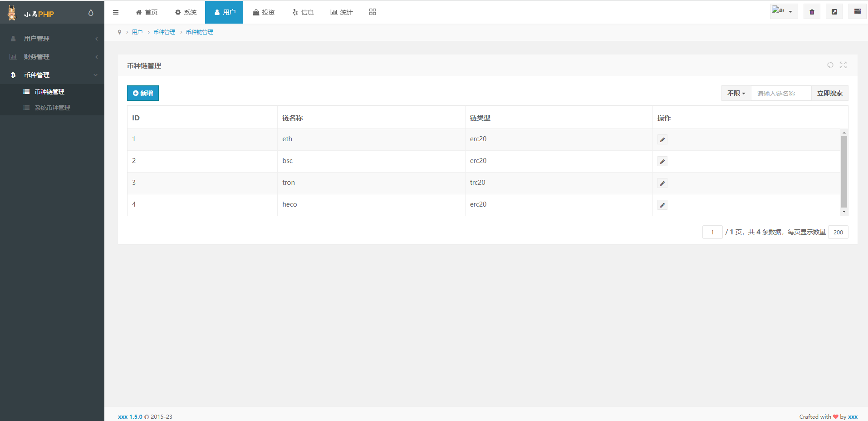Toggle sidebar with hamburger menu icon
The image size is (868, 421).
click(116, 12)
